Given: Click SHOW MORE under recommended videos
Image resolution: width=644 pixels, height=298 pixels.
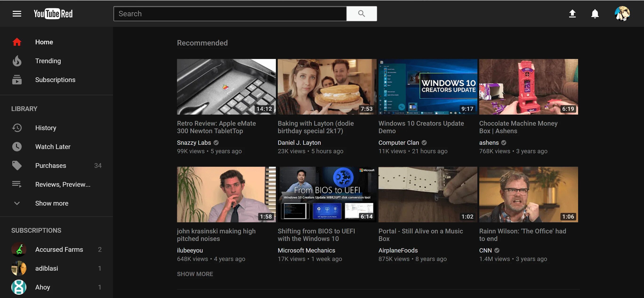Looking at the screenshot, I should [x=195, y=274].
